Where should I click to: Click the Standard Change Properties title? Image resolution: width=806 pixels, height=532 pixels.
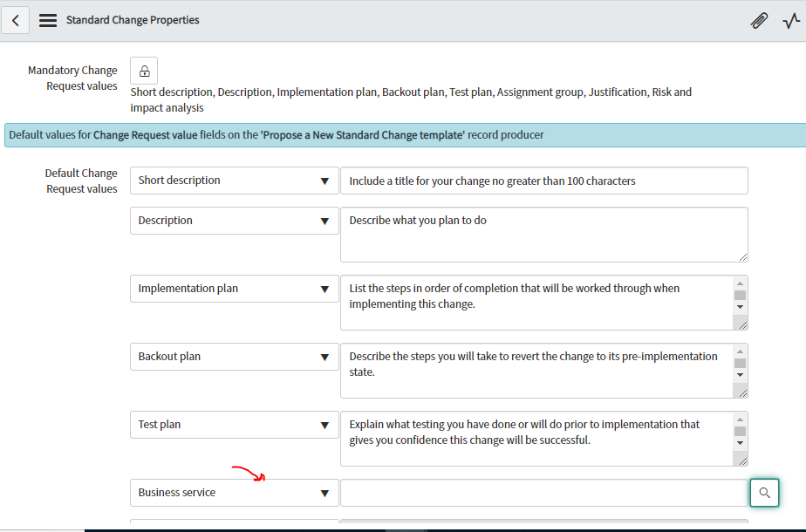click(133, 19)
